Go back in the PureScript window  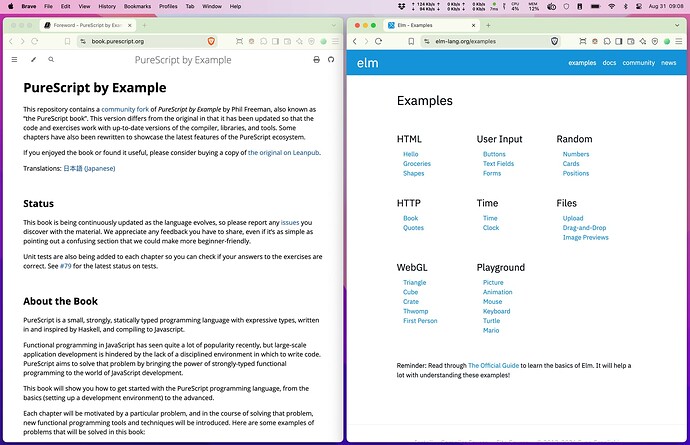(11, 41)
